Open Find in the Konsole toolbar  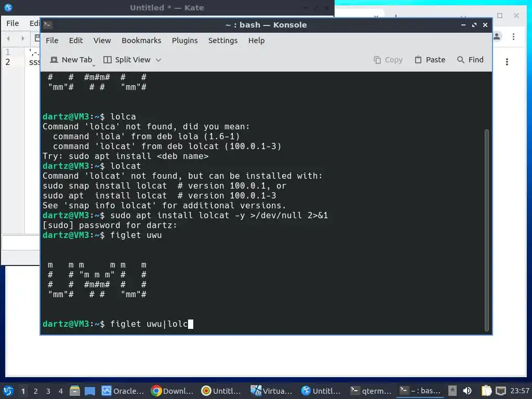click(470, 60)
